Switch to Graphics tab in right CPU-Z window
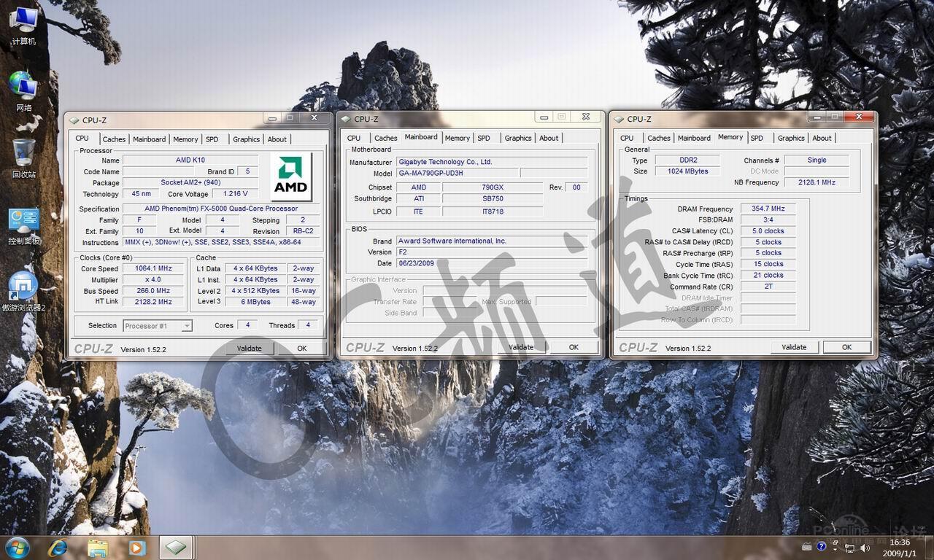 tap(791, 138)
